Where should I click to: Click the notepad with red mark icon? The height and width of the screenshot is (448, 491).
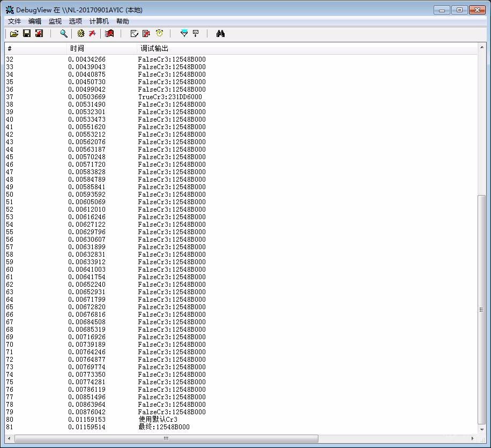(146, 34)
